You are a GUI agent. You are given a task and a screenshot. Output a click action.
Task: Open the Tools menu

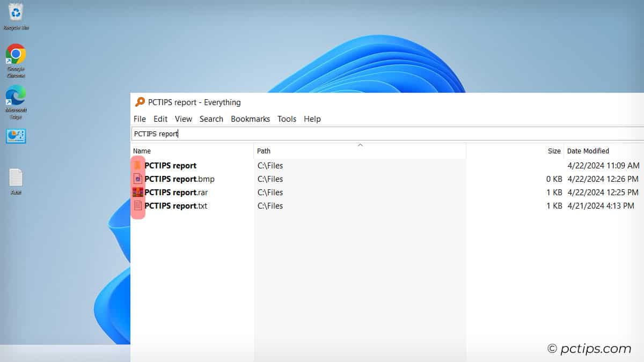pos(287,119)
